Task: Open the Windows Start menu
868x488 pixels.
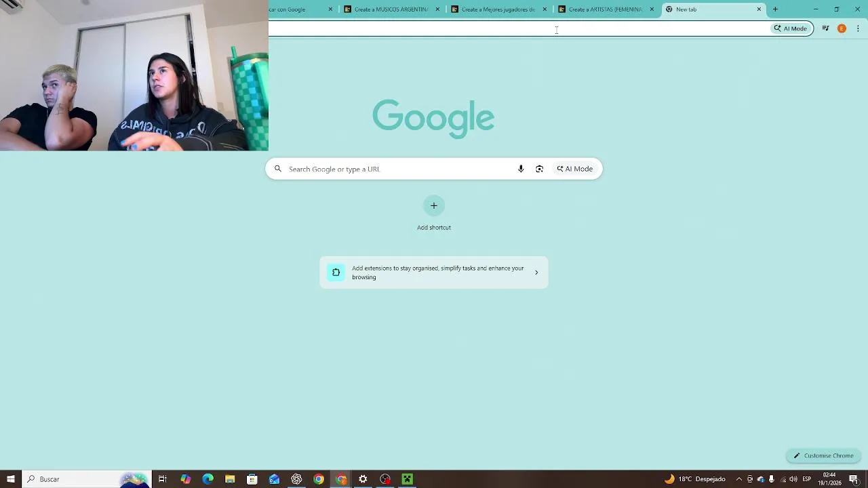Action: (10, 479)
